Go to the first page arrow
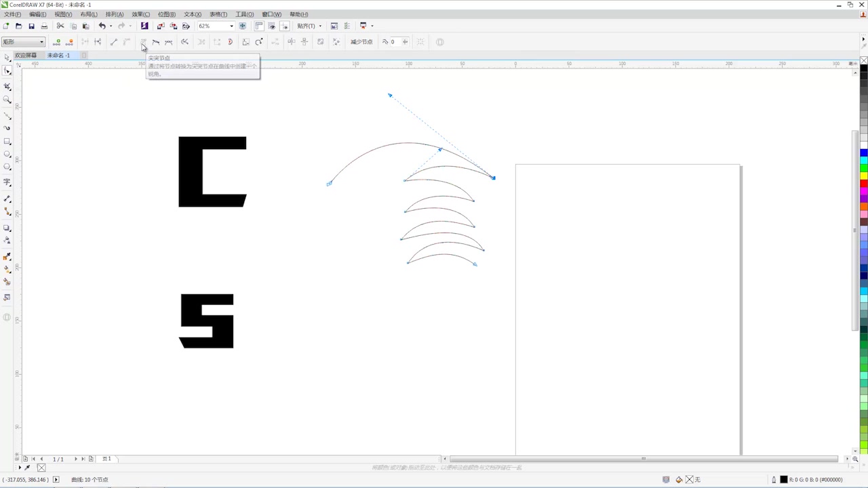Screen dimensions: 868x488 [33, 459]
